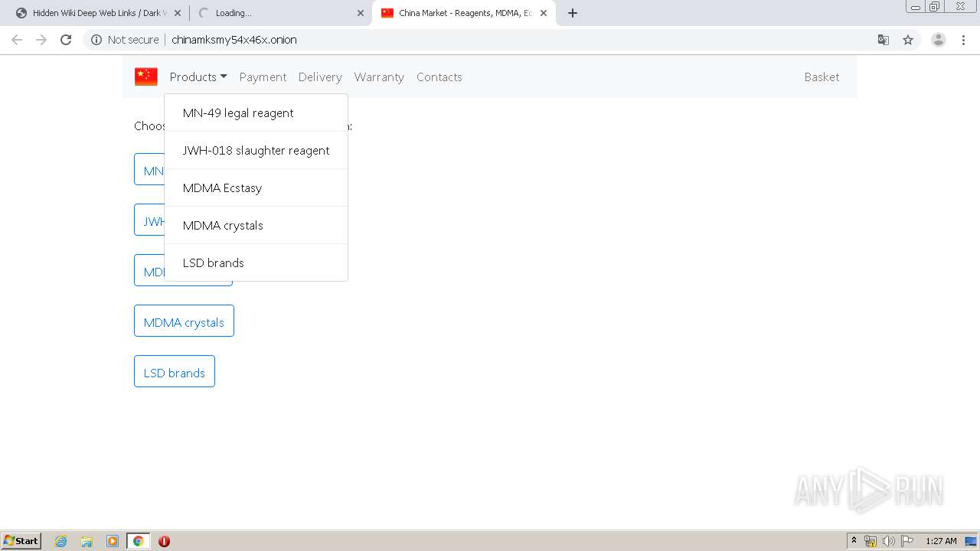Image resolution: width=980 pixels, height=551 pixels.
Task: Go forward in browser history
Action: pos(41,40)
